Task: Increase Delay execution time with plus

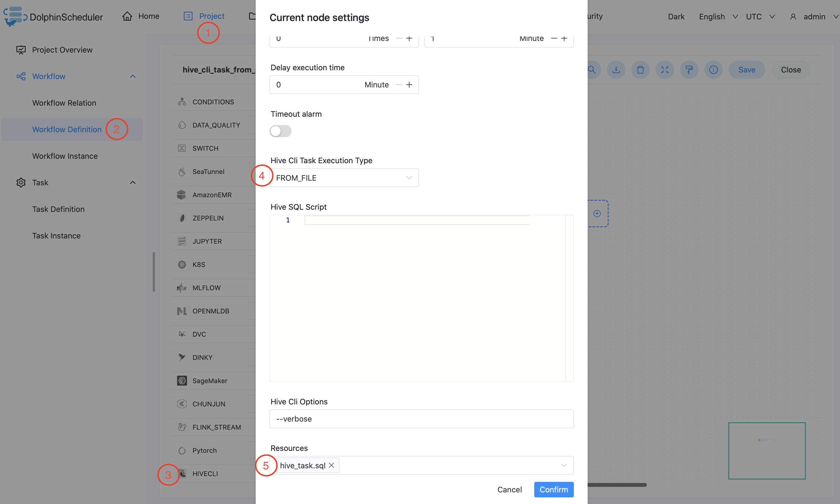Action: coord(409,85)
